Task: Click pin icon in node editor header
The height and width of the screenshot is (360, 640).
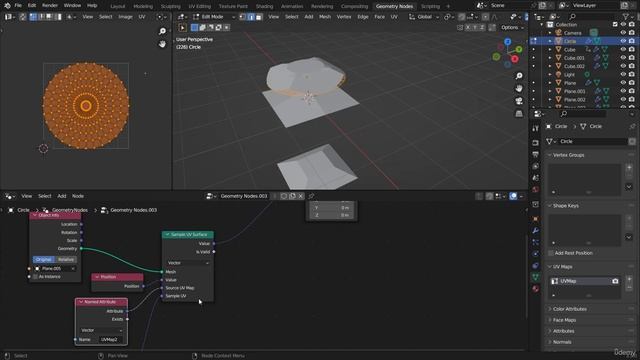Action: pos(311,196)
